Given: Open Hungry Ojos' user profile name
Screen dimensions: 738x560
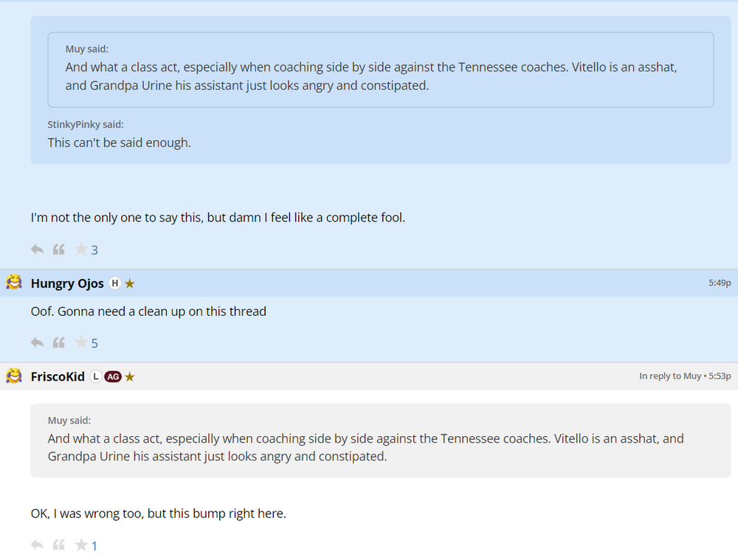Looking at the screenshot, I should 67,283.
